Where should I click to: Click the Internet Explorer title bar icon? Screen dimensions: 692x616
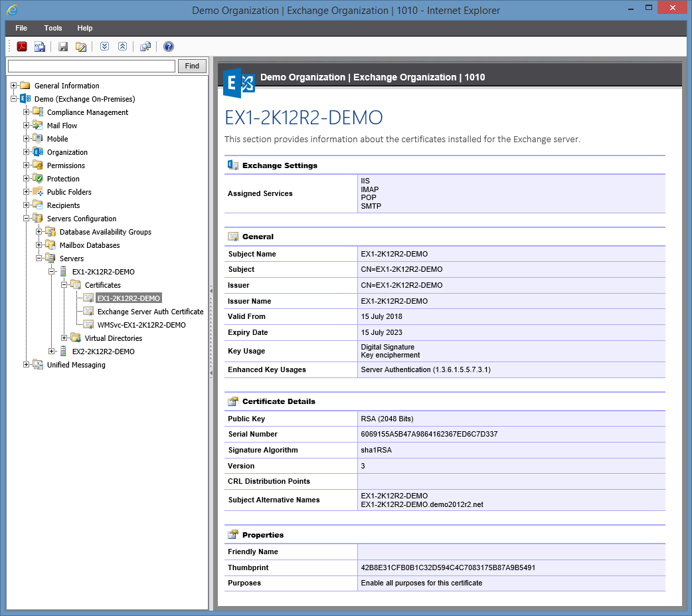[x=12, y=10]
